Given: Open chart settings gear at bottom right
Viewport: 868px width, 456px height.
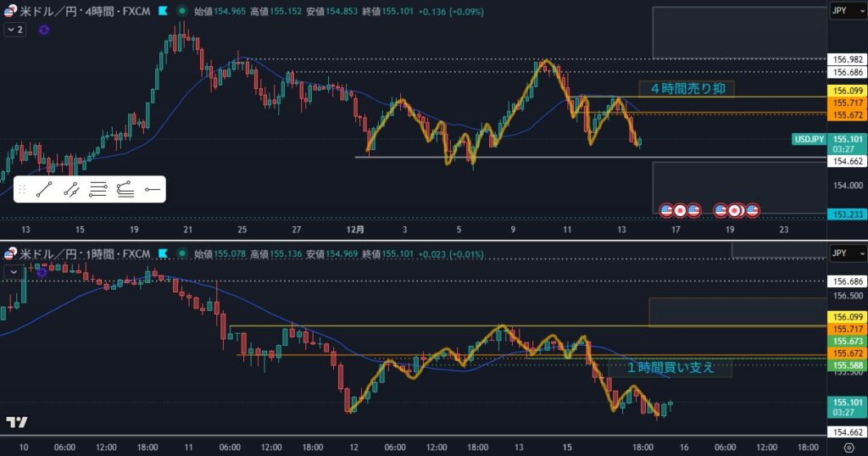Looking at the screenshot, I should [849, 448].
